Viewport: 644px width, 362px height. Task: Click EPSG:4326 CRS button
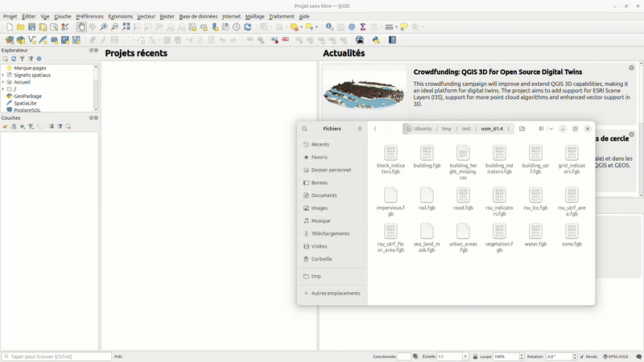tap(616, 356)
